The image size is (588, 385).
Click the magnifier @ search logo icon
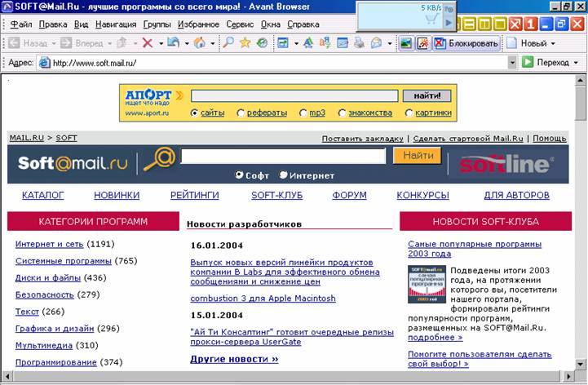point(159,159)
